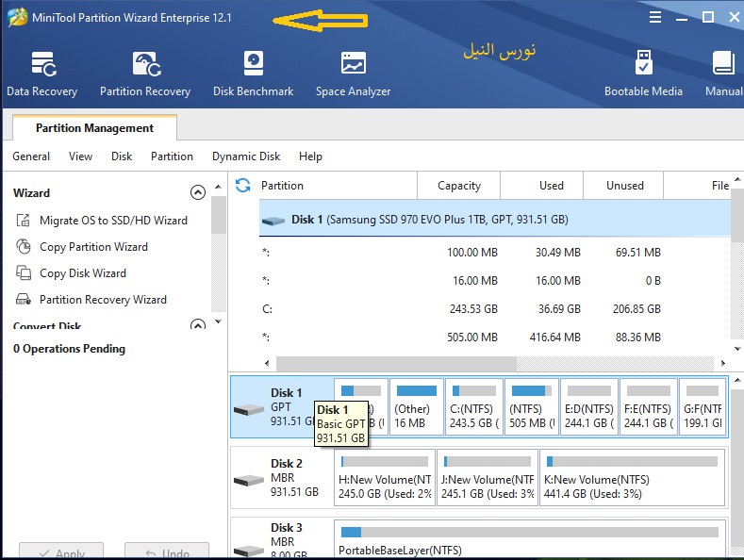This screenshot has width=744, height=560.
Task: Select the Partition Management tab
Action: pyautogui.click(x=94, y=128)
